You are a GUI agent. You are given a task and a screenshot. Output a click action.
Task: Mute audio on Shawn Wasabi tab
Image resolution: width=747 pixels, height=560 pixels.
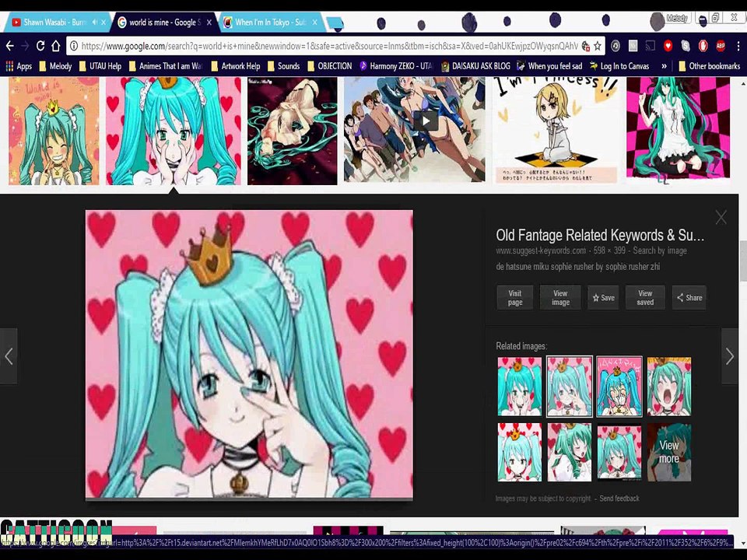(94, 22)
